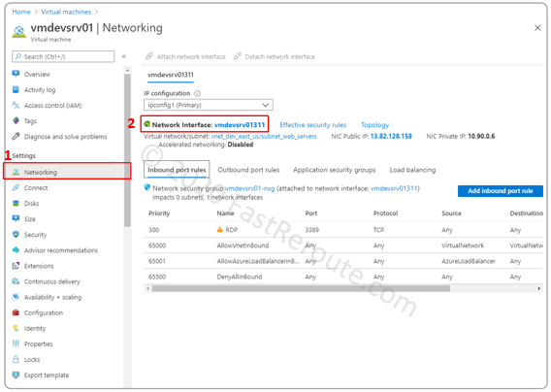Select the DenyAllInBound rule row
Viewport: 551px width, 392px height.
[343, 277]
